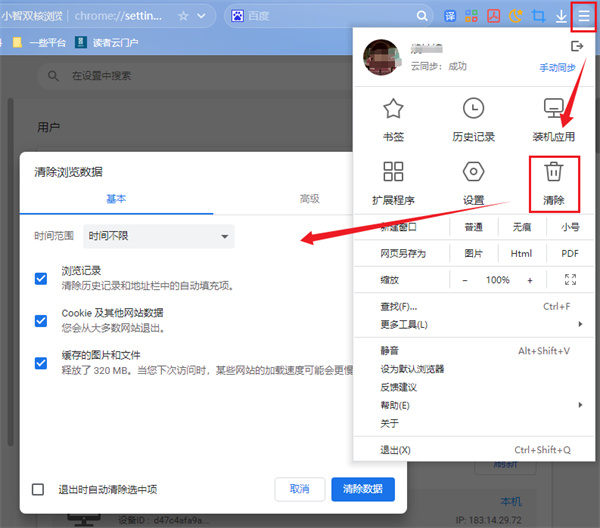Screen dimensions: 600x528
Task: Uncheck Cookie 及其他网站数据 checkbox
Action: [41, 321]
